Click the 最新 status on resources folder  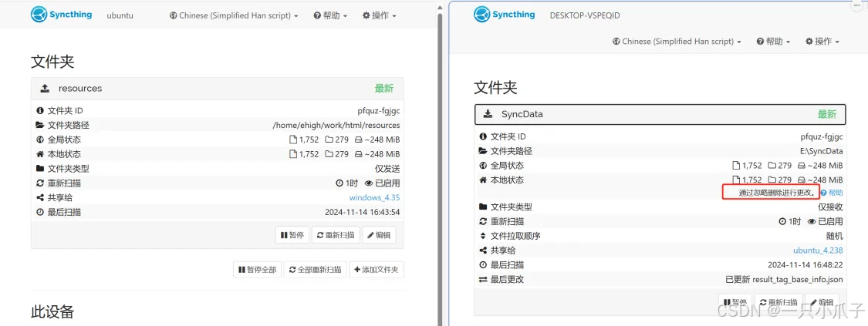tap(384, 89)
